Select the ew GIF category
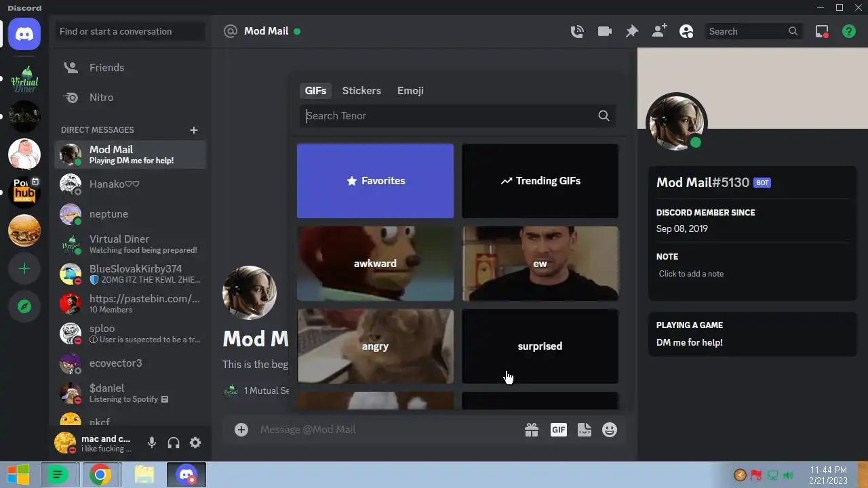Image resolution: width=868 pixels, height=488 pixels. pyautogui.click(x=540, y=264)
